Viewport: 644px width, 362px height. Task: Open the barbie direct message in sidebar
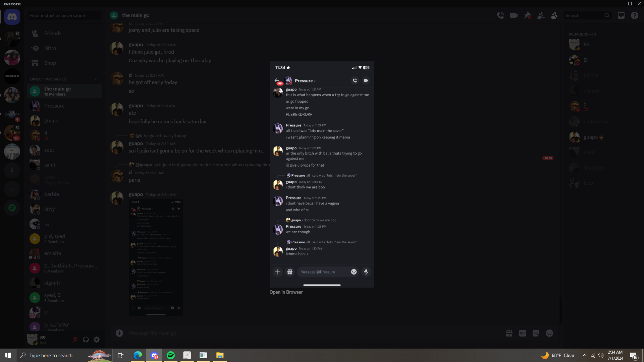(64, 194)
